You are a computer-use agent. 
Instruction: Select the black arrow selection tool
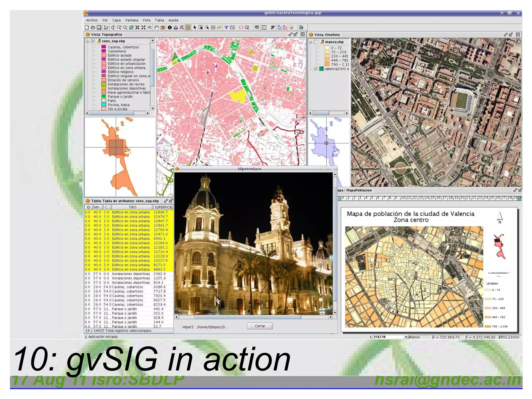pos(195,28)
